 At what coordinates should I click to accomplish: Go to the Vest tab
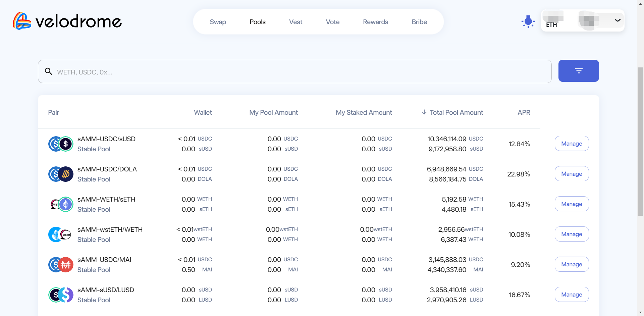point(296,22)
